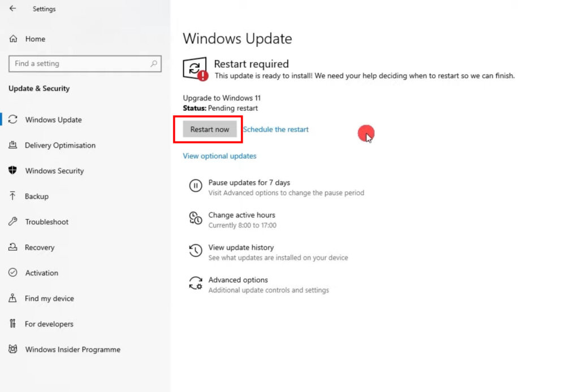Open Schedule the restart link
Image resolution: width=579 pixels, height=392 pixels.
276,129
